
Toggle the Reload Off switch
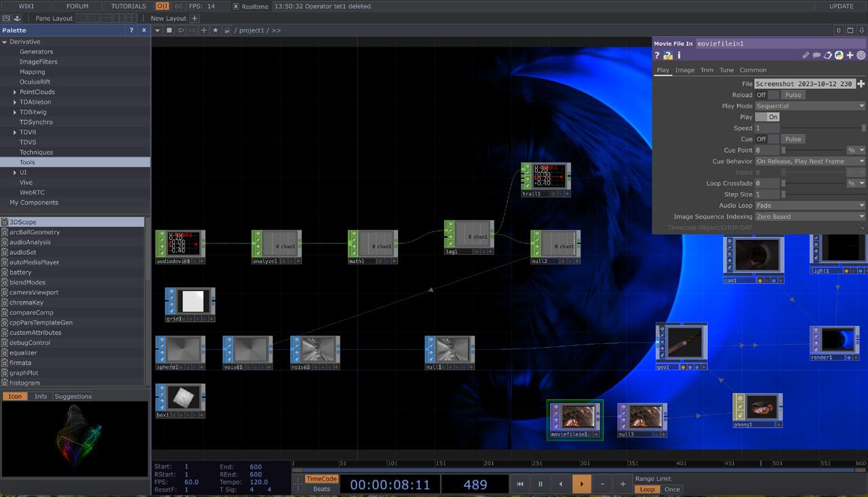tap(767, 95)
